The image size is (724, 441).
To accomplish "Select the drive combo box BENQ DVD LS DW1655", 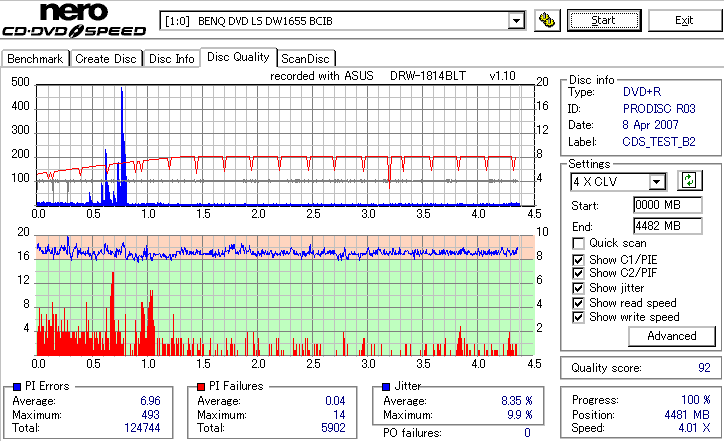I will pos(342,21).
